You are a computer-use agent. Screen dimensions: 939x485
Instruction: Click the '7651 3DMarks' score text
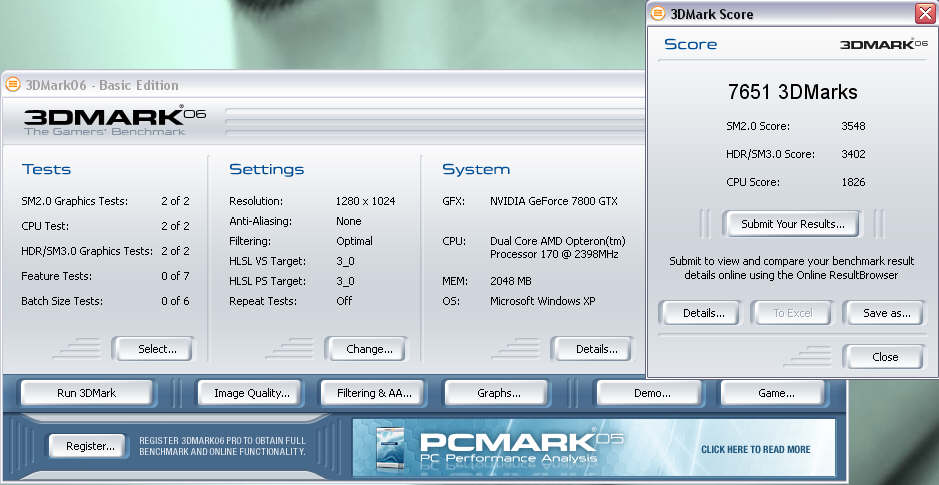point(792,92)
